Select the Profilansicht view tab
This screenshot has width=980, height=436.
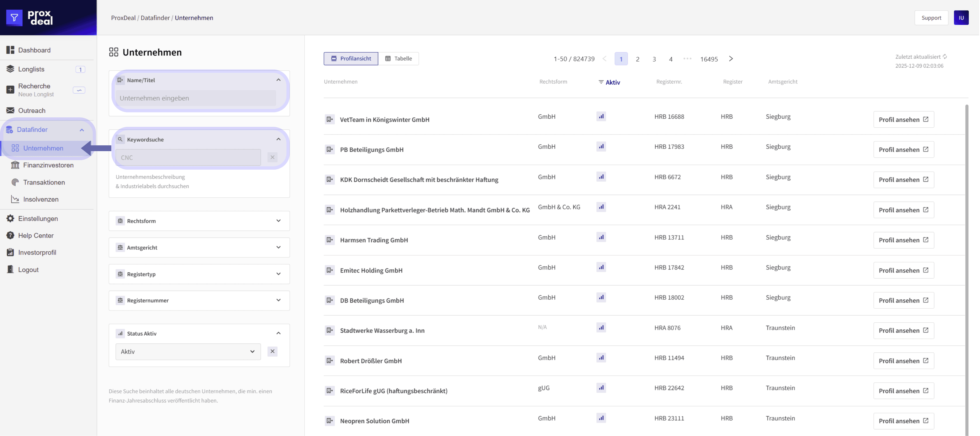(351, 59)
